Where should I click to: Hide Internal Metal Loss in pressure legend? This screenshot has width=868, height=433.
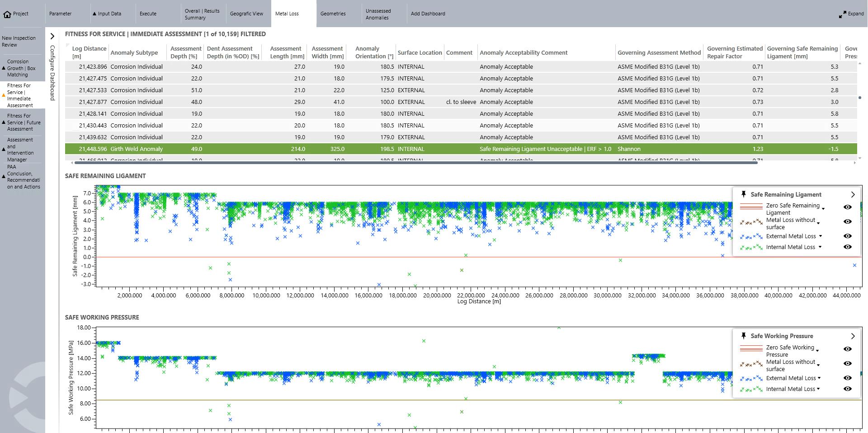848,389
